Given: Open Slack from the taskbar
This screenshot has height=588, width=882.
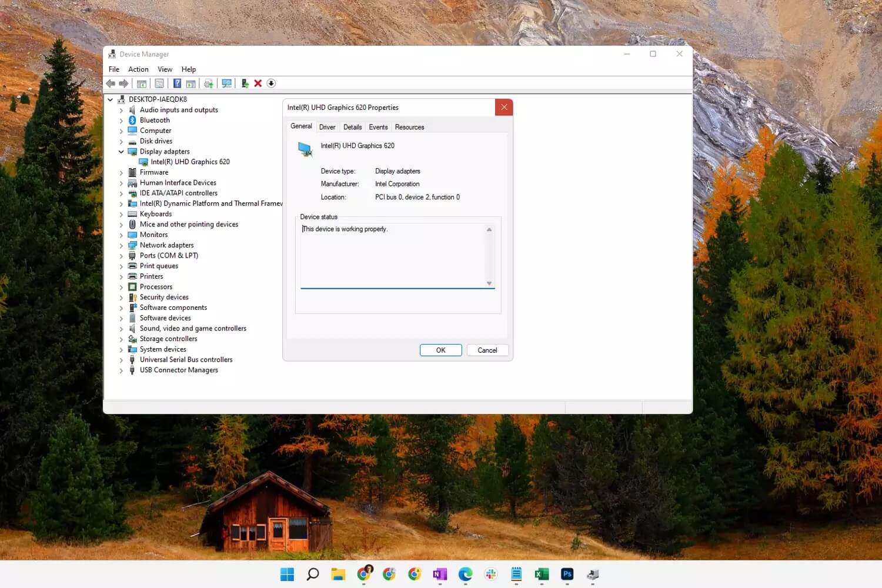Looking at the screenshot, I should pyautogui.click(x=491, y=574).
